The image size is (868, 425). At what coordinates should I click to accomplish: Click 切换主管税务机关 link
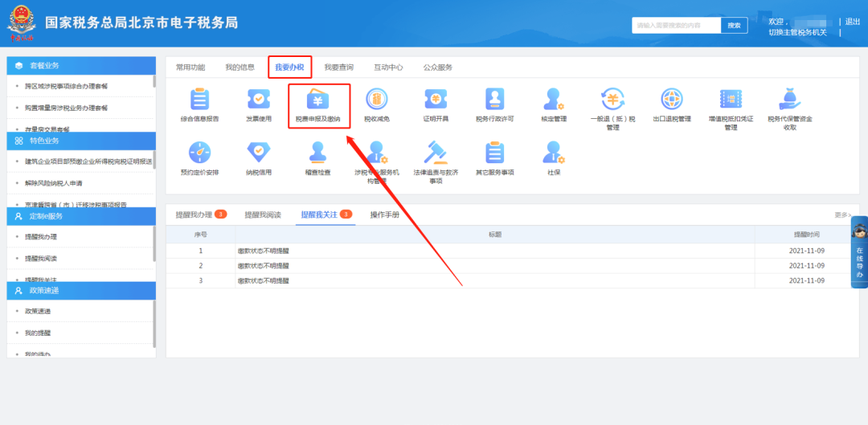tap(798, 33)
